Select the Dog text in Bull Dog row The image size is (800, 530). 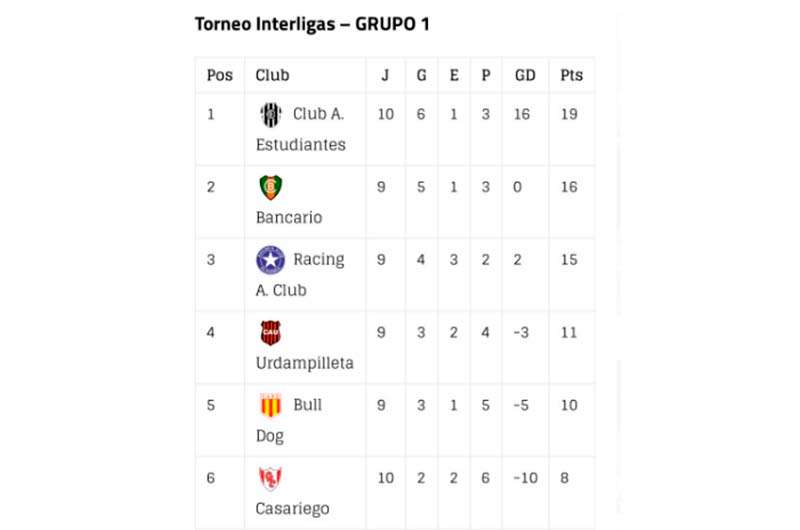tap(269, 437)
